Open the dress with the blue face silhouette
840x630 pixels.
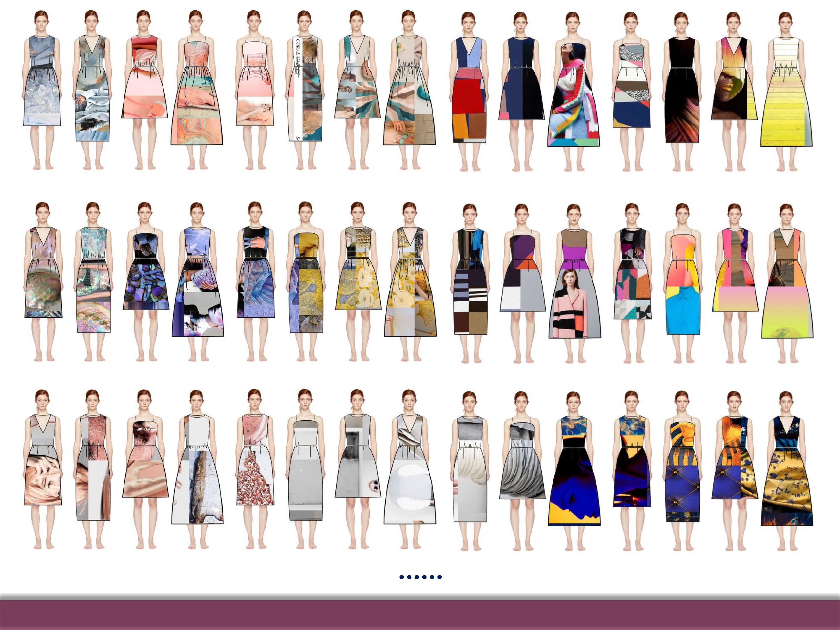tap(574, 471)
